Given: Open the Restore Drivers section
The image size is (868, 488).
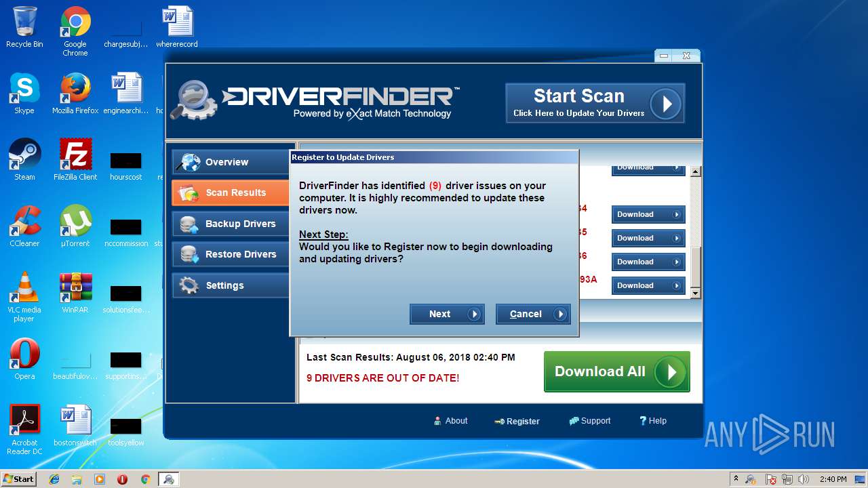Looking at the screenshot, I should pos(231,254).
